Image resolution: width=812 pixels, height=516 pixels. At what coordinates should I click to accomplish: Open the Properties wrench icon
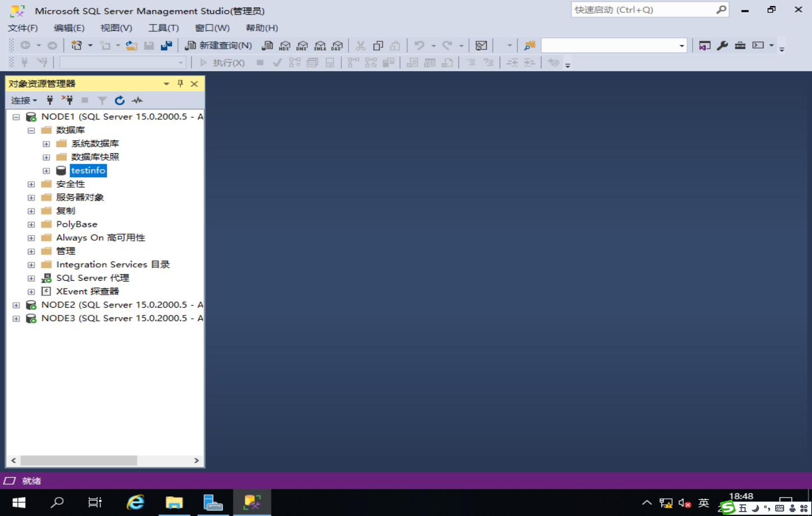723,46
